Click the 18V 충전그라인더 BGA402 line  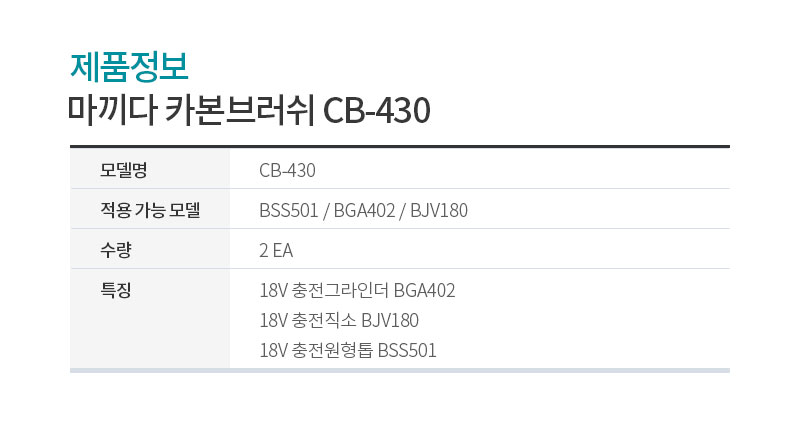click(357, 290)
